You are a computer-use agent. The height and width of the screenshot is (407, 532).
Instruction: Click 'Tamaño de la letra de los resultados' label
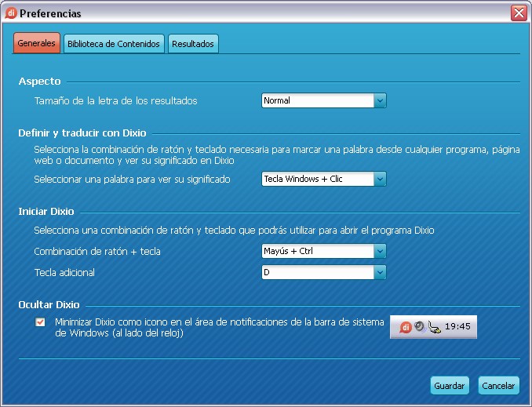115,100
